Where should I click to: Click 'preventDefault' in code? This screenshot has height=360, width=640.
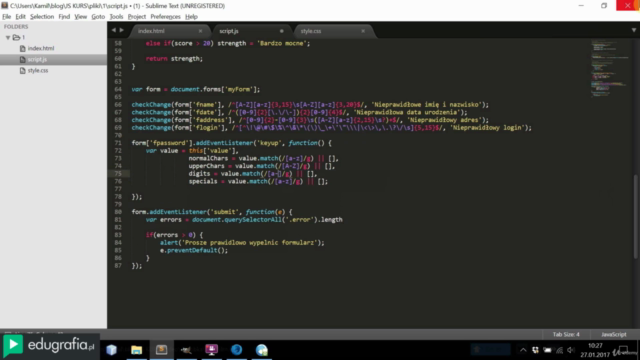point(192,250)
